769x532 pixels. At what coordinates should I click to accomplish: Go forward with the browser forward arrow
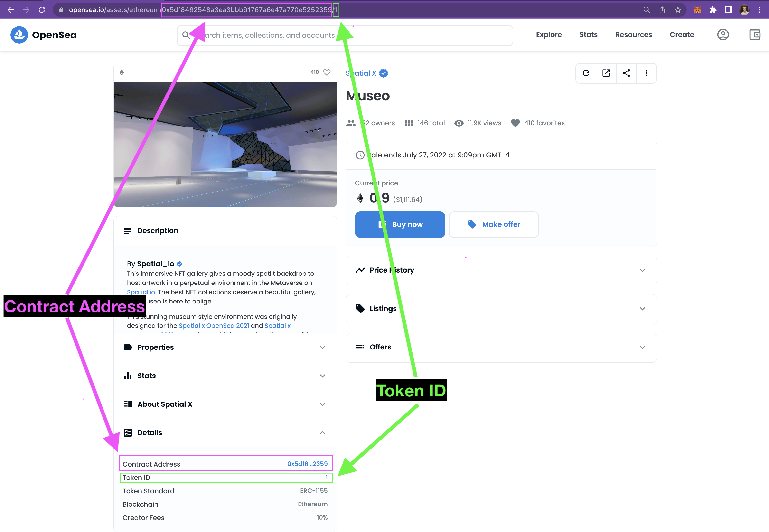click(x=26, y=10)
